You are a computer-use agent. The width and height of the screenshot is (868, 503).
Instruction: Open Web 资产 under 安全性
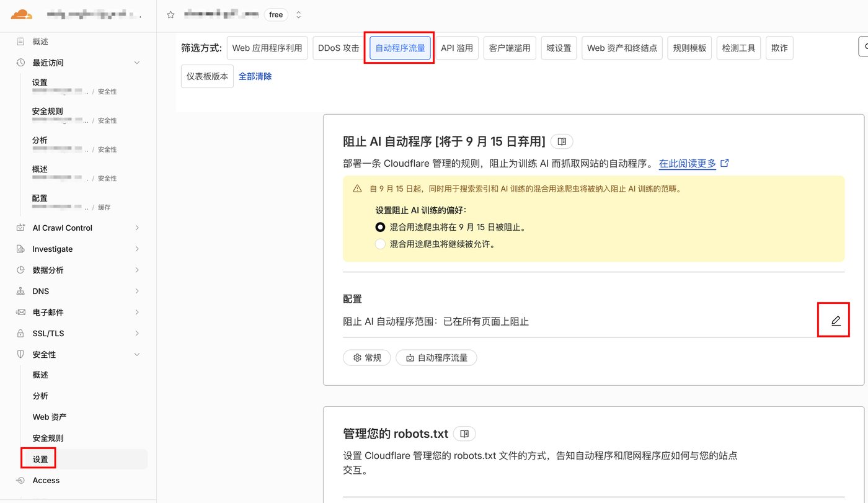tap(50, 417)
